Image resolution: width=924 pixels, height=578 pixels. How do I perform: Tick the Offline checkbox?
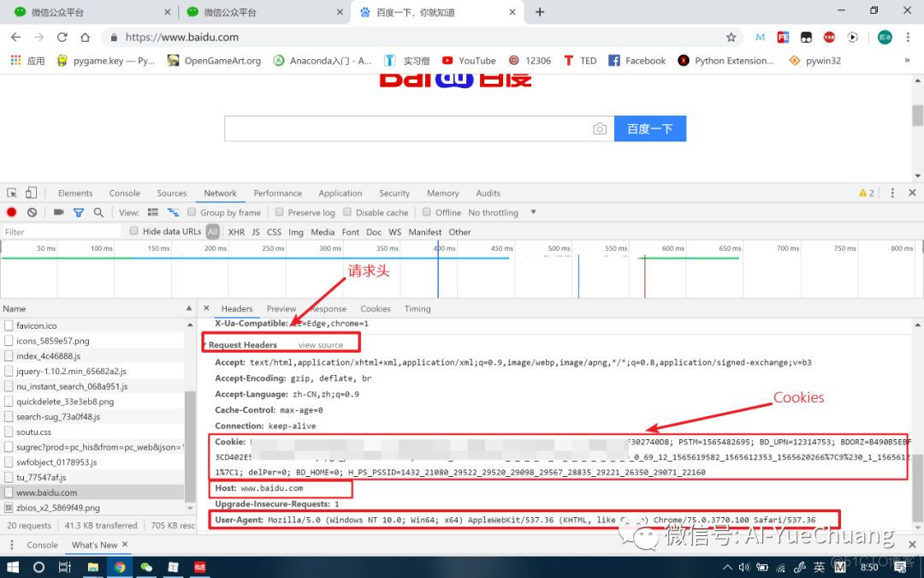427,212
